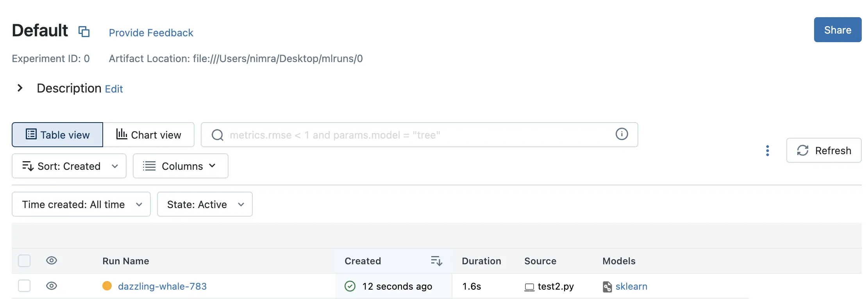This screenshot has height=299, width=868.
Task: Toggle the select-all runs checkbox in header
Action: [24, 261]
